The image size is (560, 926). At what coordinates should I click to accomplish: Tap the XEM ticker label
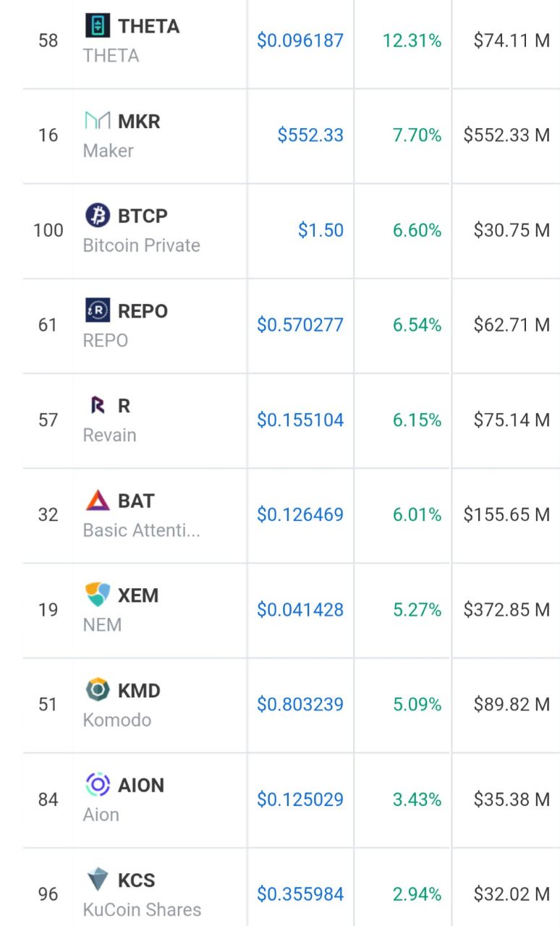point(138,595)
